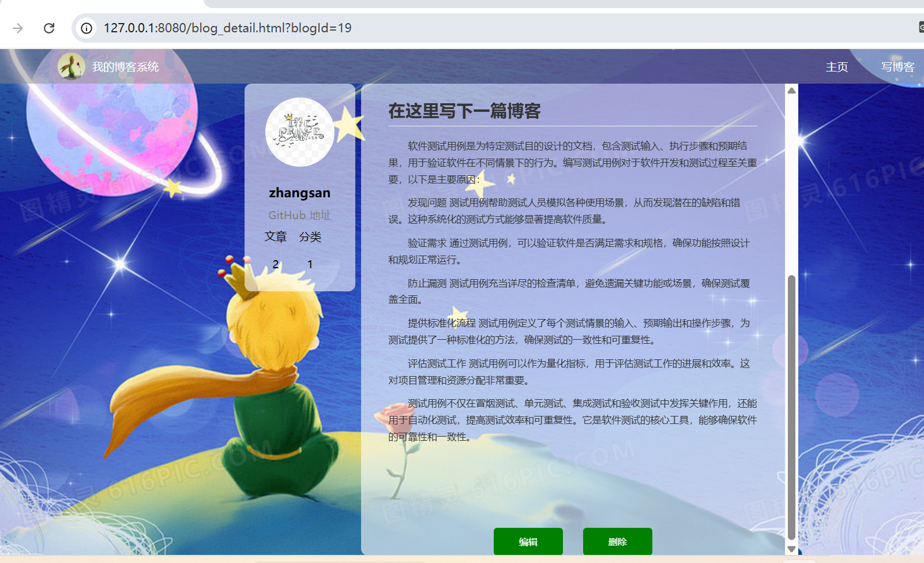The width and height of the screenshot is (924, 563).
Task: Click the browser forward arrow
Action: [18, 28]
